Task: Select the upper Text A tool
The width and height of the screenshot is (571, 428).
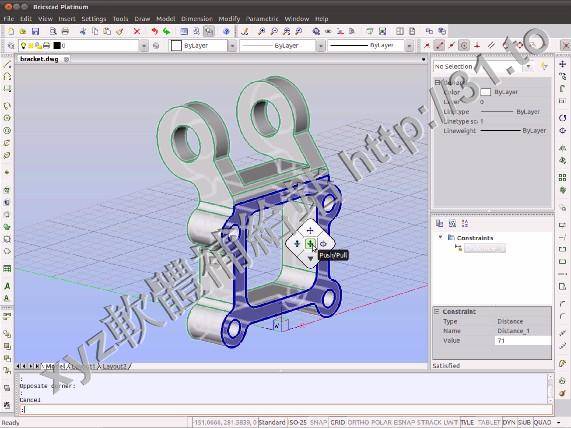Action: point(7,286)
